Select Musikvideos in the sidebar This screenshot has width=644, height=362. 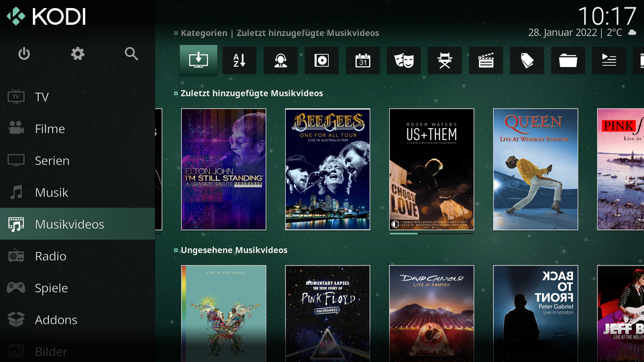click(77, 224)
